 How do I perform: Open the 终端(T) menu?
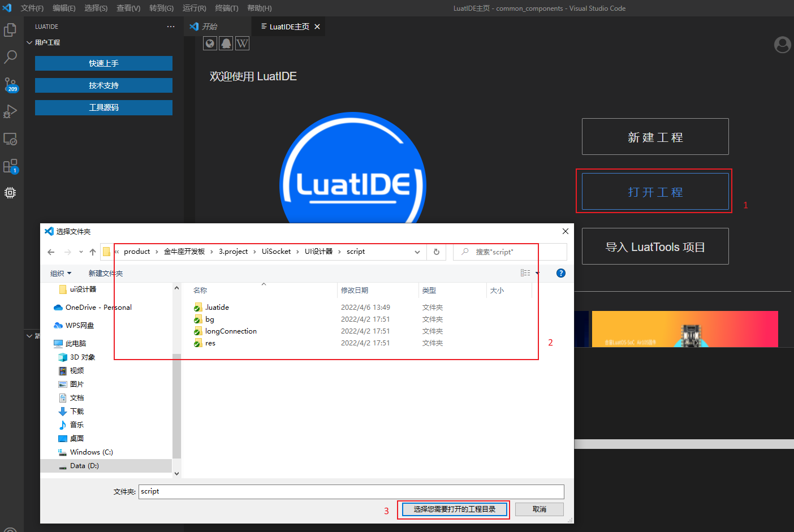[227, 8]
